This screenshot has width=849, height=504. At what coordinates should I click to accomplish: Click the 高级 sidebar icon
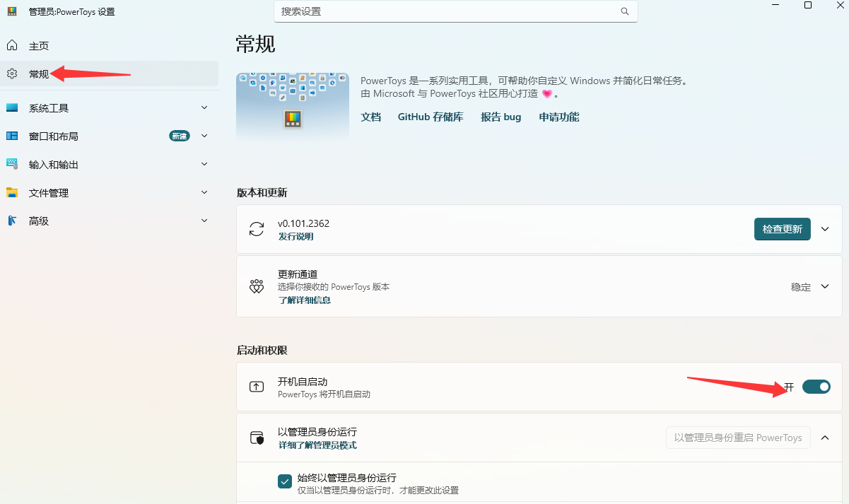point(12,221)
